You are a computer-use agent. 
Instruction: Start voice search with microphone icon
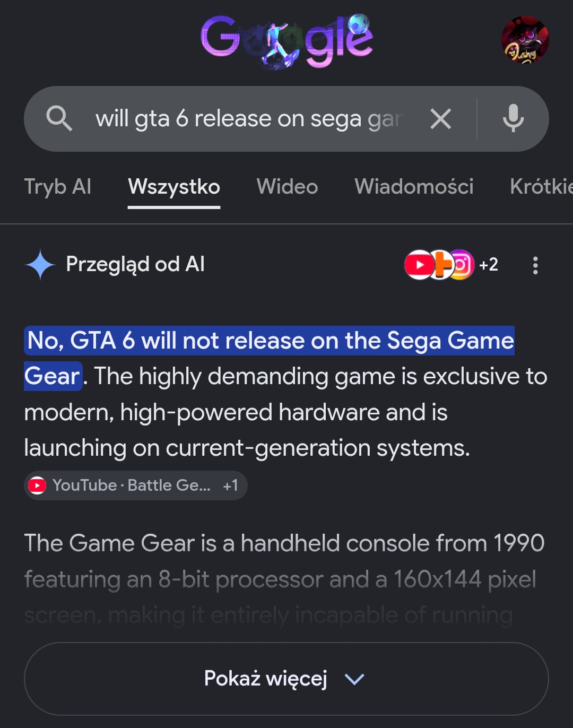point(513,118)
